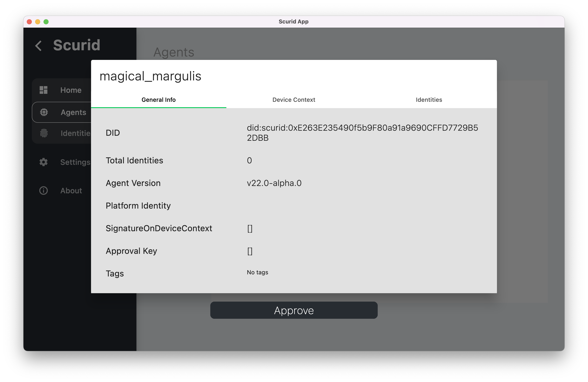This screenshot has width=588, height=382.
Task: Select the Agents chip icon
Action: [x=44, y=112]
